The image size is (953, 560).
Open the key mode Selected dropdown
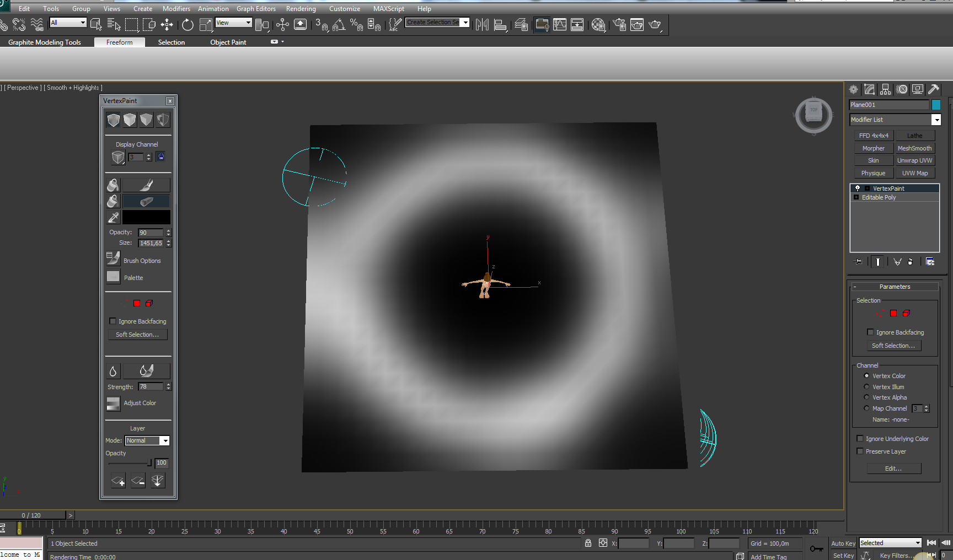point(890,543)
